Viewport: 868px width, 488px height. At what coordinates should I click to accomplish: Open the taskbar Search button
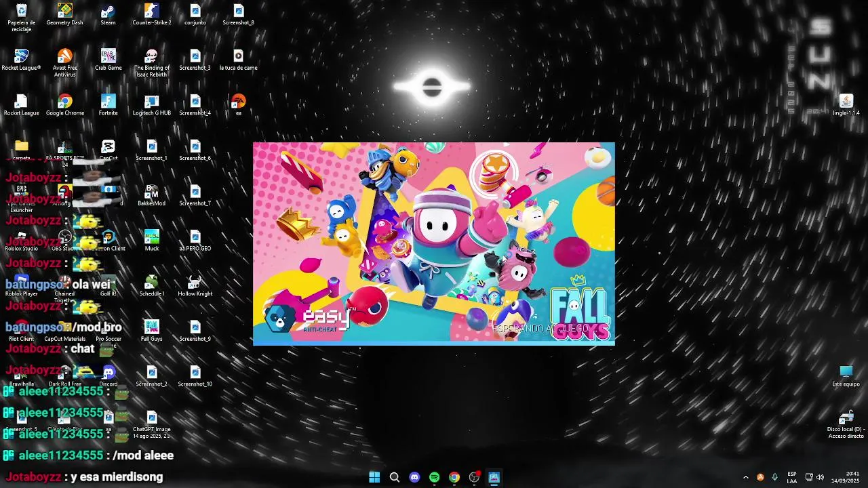click(x=395, y=477)
